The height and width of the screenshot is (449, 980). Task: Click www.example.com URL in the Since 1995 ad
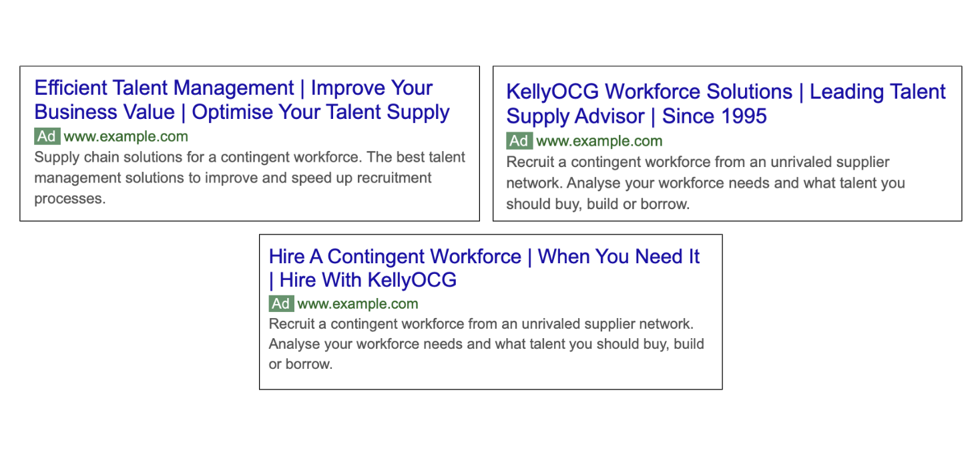[599, 141]
